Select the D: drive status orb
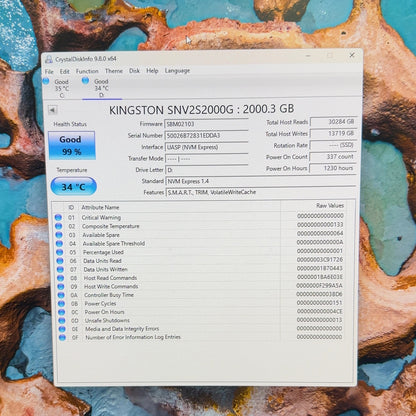The image size is (416, 416). coord(85,80)
